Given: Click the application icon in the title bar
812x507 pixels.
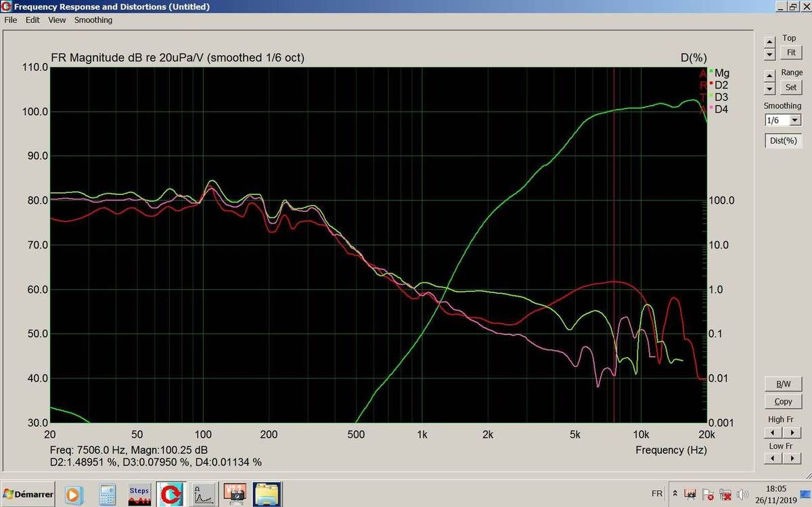Looking at the screenshot, I should [x=6, y=7].
